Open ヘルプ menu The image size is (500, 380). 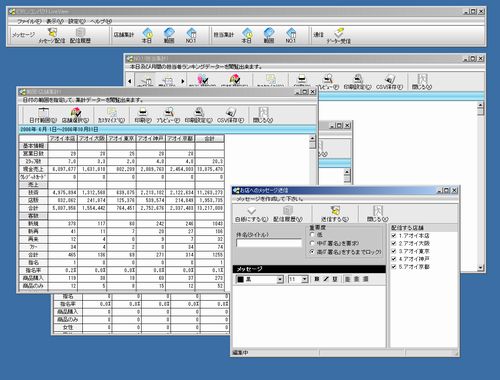101,21
